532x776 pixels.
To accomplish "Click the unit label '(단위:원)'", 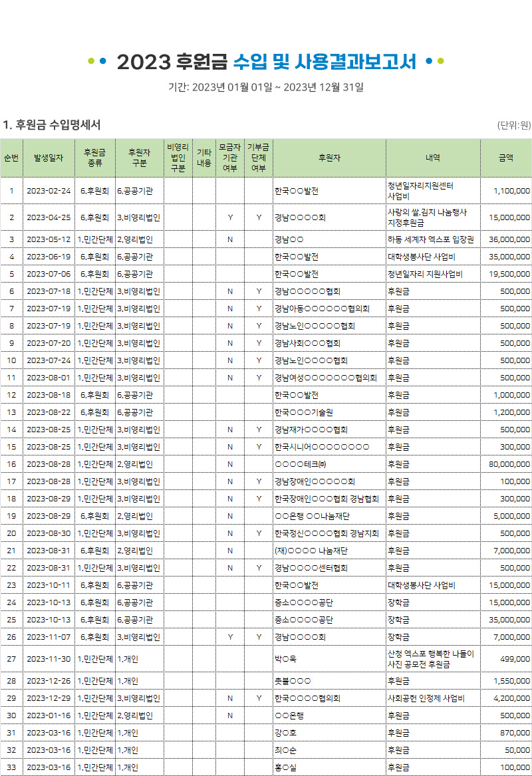I will pyautogui.click(x=513, y=125).
